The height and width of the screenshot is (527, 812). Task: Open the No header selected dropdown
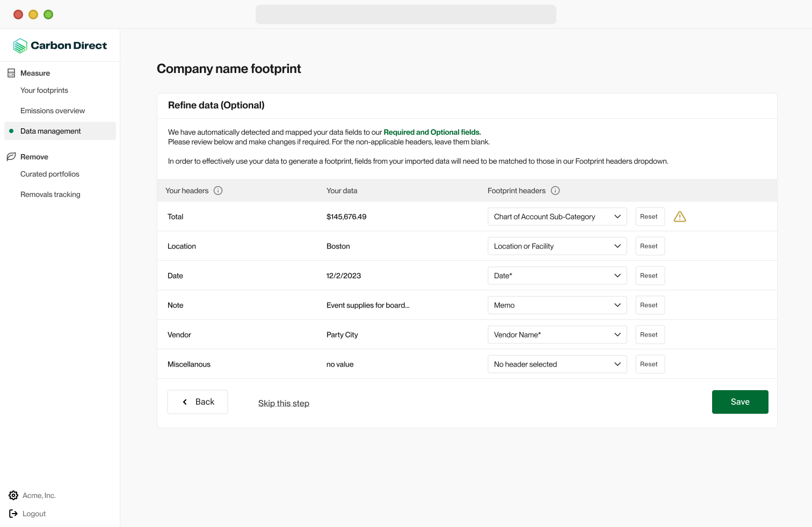tap(557, 364)
